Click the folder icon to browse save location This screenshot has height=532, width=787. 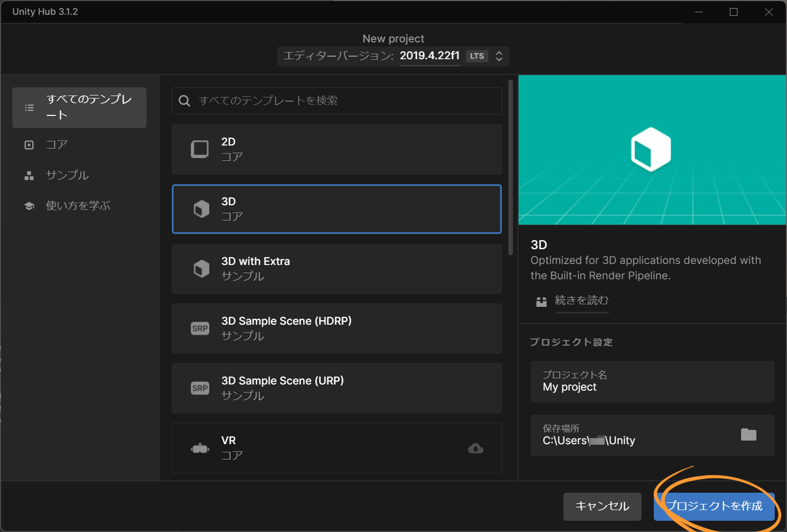point(748,434)
